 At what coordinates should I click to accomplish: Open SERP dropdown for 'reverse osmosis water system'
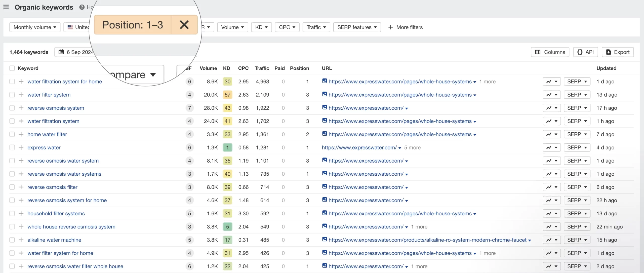coord(577,161)
